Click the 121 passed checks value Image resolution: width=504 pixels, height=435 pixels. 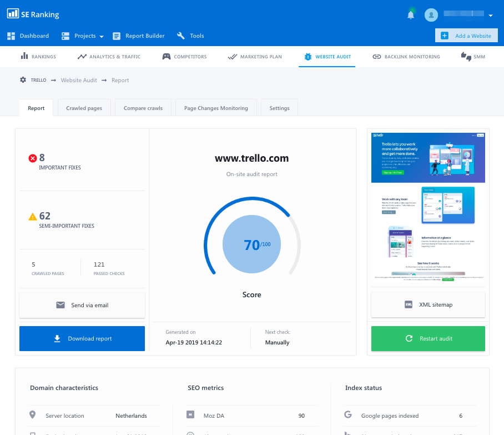click(99, 264)
